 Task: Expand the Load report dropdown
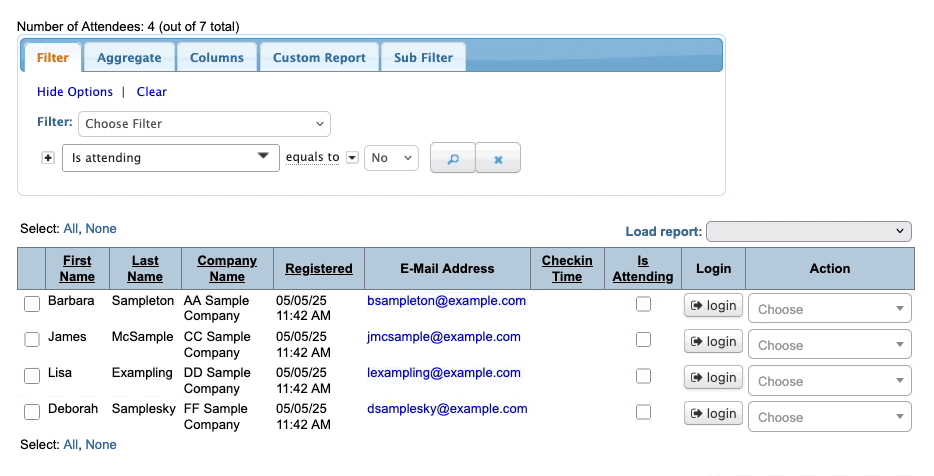point(808,232)
